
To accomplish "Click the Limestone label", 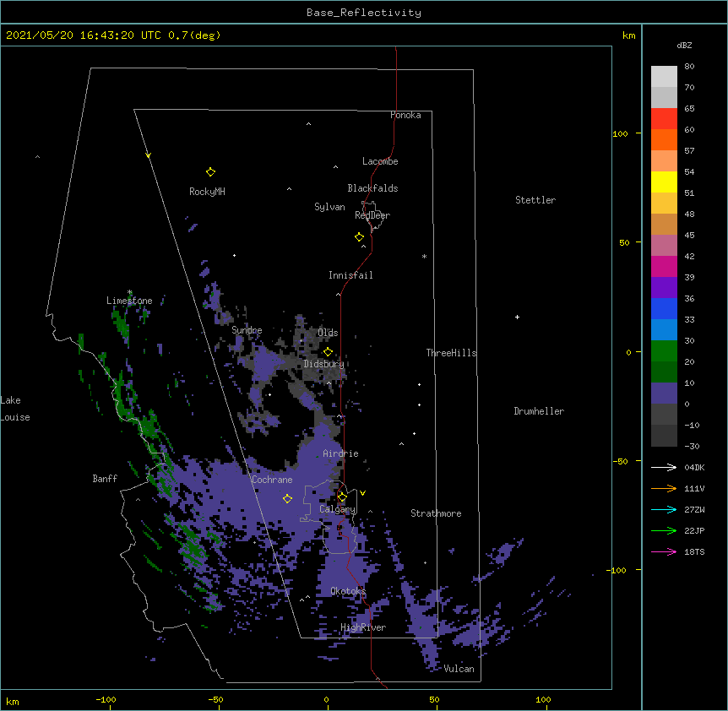I will click(129, 301).
